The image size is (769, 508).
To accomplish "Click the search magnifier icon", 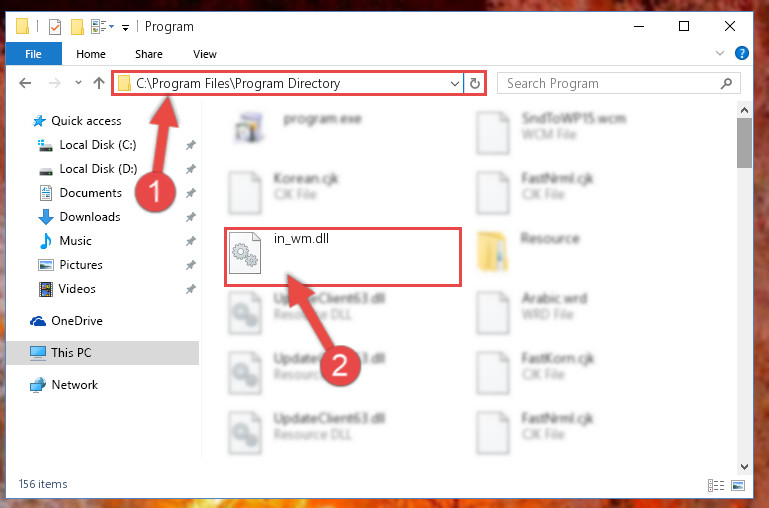I will tap(726, 83).
